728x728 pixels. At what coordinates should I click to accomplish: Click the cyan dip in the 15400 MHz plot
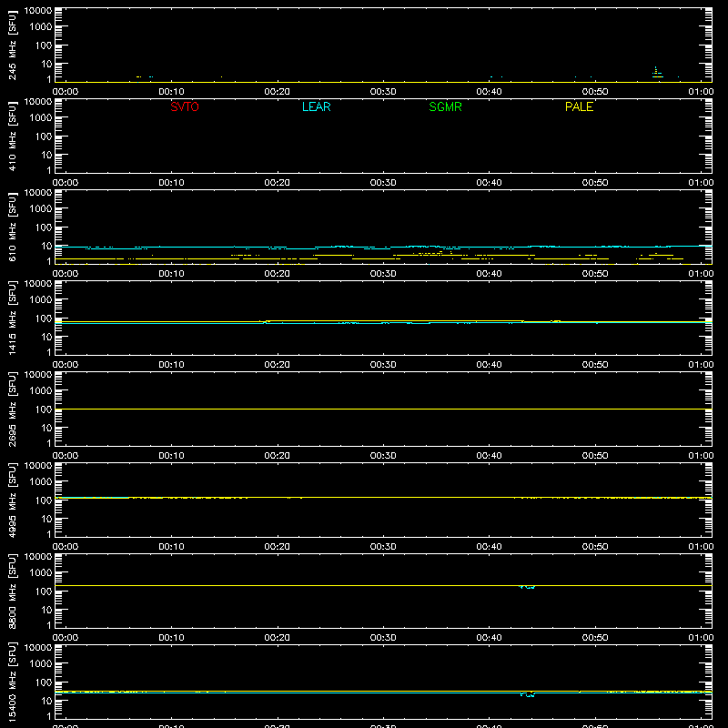pyautogui.click(x=528, y=694)
